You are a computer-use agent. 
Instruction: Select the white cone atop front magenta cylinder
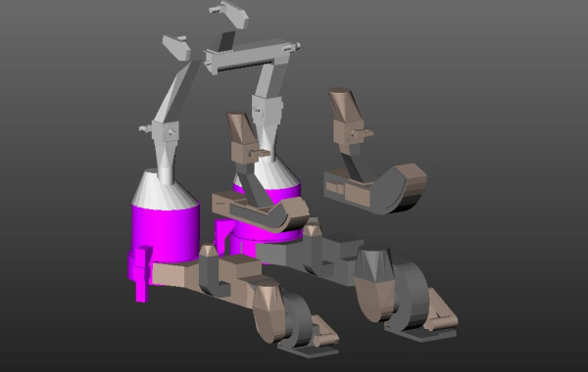coord(165,189)
